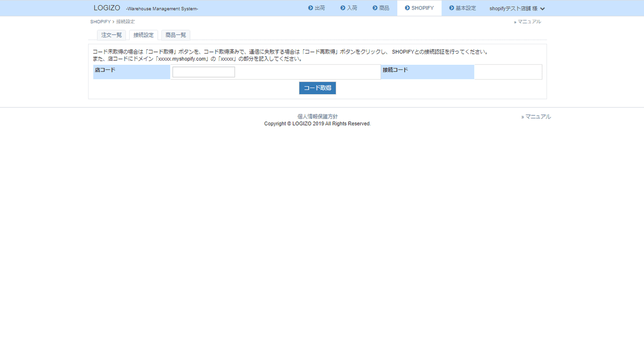This screenshot has height=362, width=644.
Task: Click the LOGIZO logo text
Action: [106, 8]
